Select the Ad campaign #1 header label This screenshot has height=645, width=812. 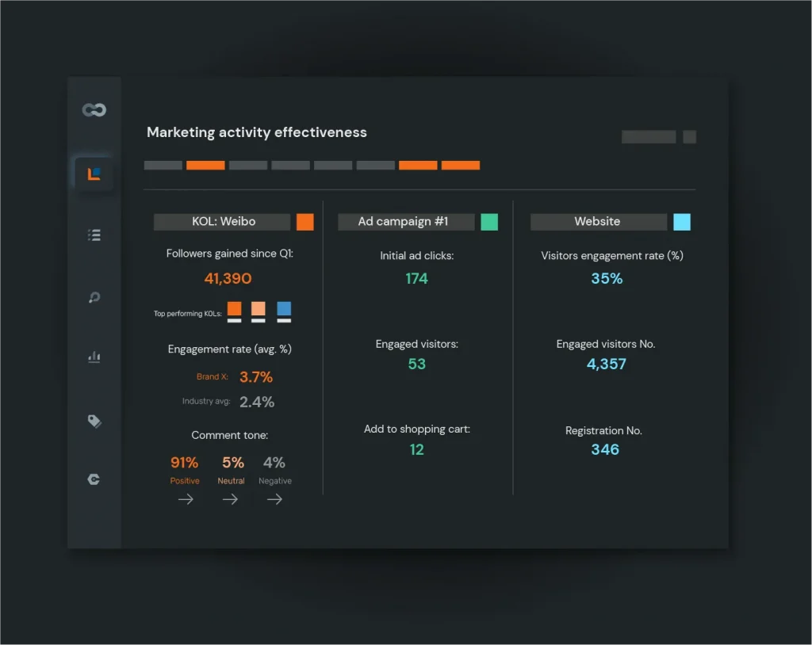(405, 222)
